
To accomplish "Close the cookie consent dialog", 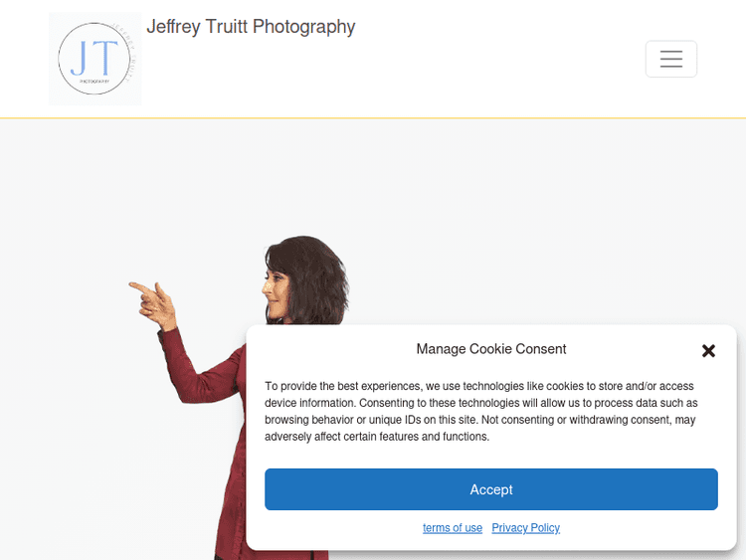I will [708, 351].
